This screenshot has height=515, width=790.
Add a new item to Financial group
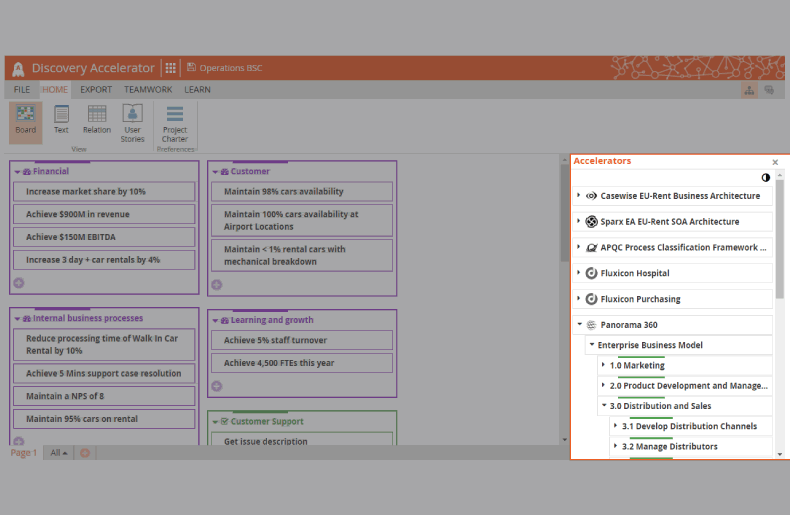pos(19,283)
